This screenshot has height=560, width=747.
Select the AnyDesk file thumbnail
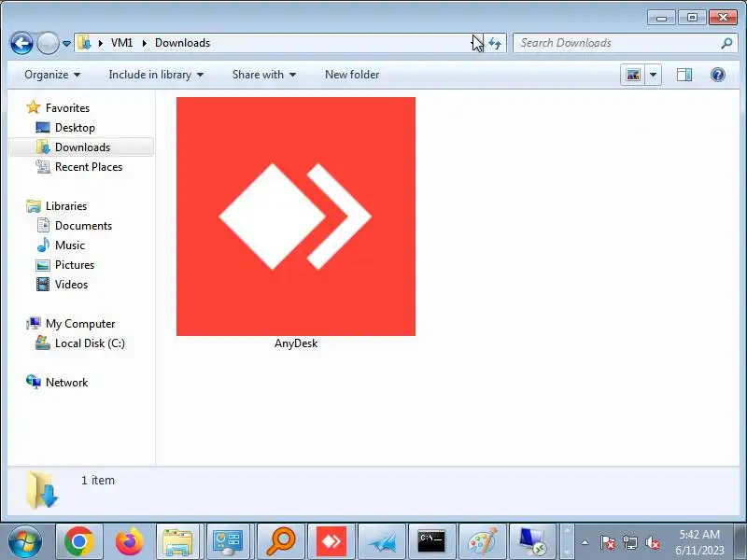[x=296, y=217]
